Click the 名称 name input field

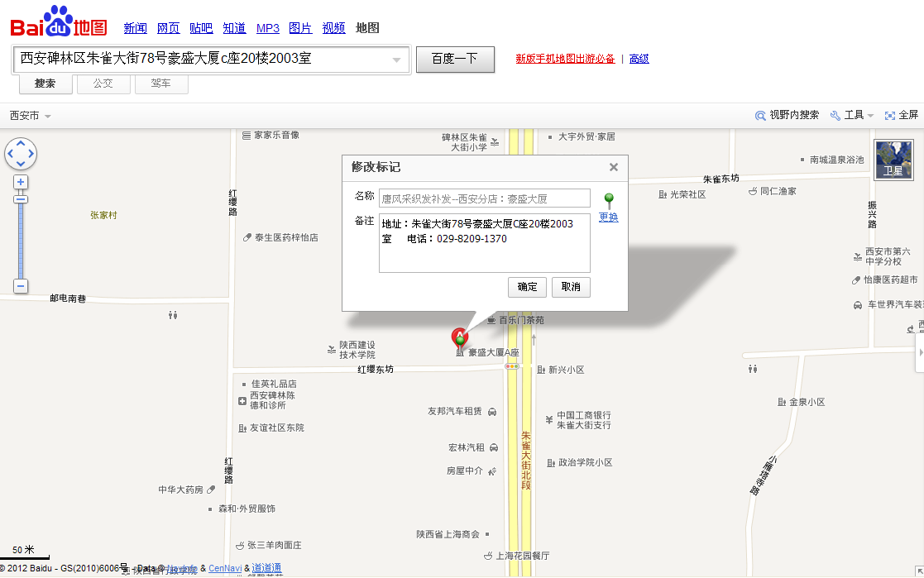coord(484,198)
